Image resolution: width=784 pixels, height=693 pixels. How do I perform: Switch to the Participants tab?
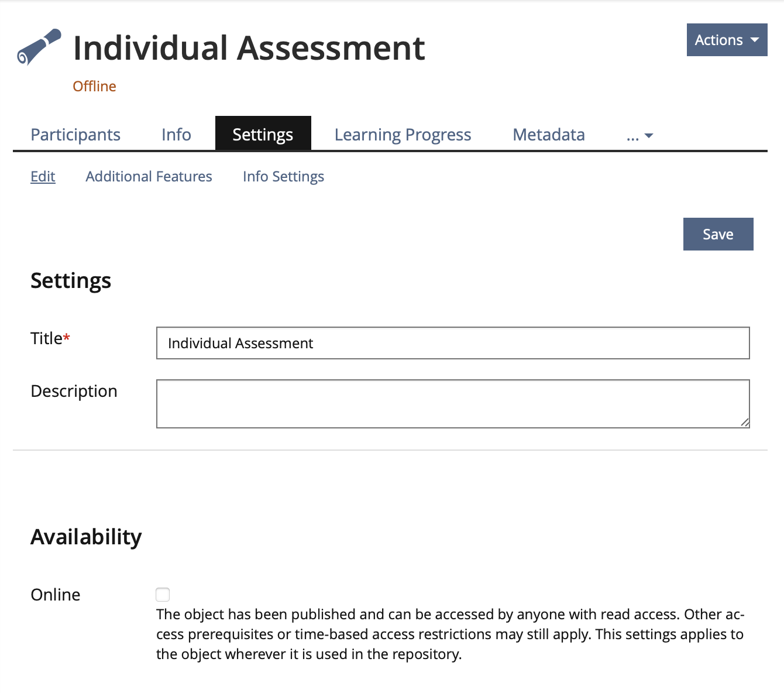75,135
